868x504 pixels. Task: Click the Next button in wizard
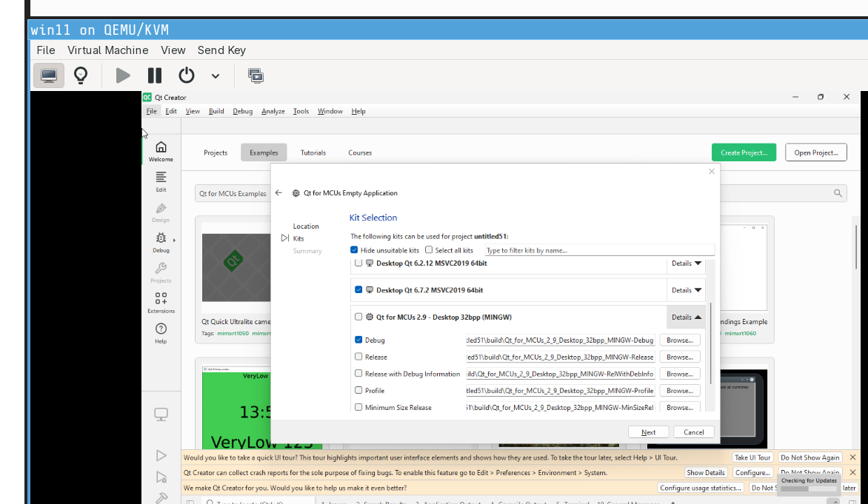coord(648,432)
